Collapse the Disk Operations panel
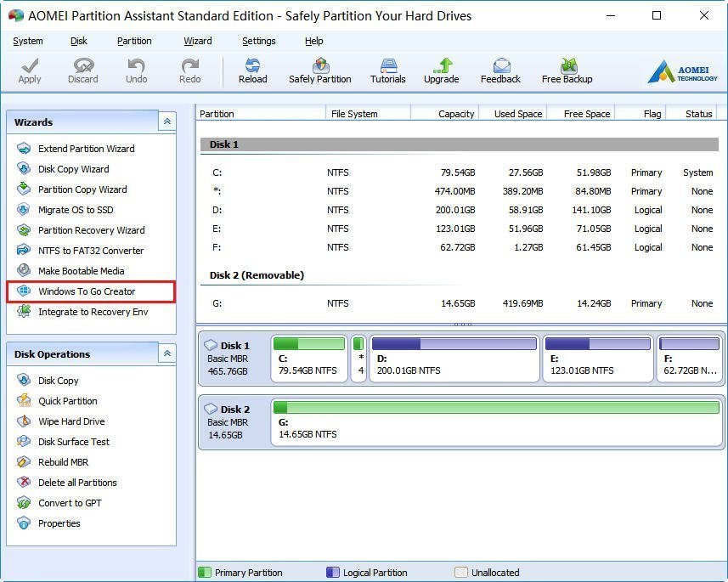The height and width of the screenshot is (582, 728). (167, 353)
